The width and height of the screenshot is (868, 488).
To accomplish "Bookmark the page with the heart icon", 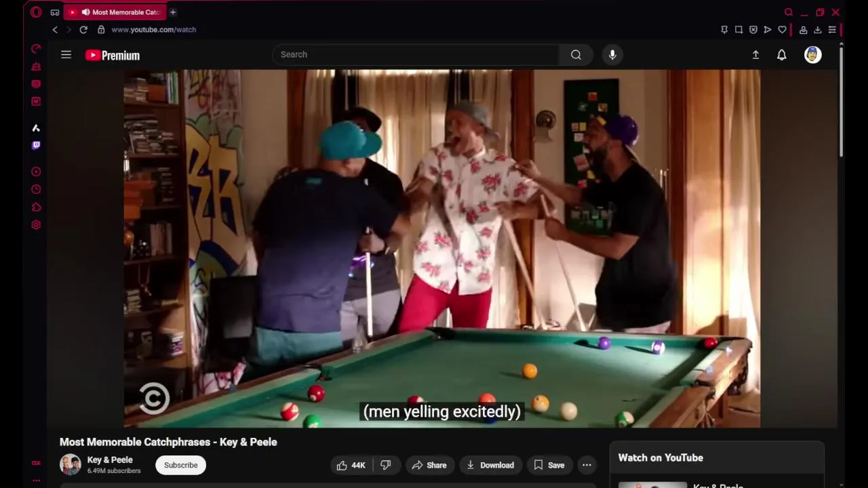I will (782, 30).
